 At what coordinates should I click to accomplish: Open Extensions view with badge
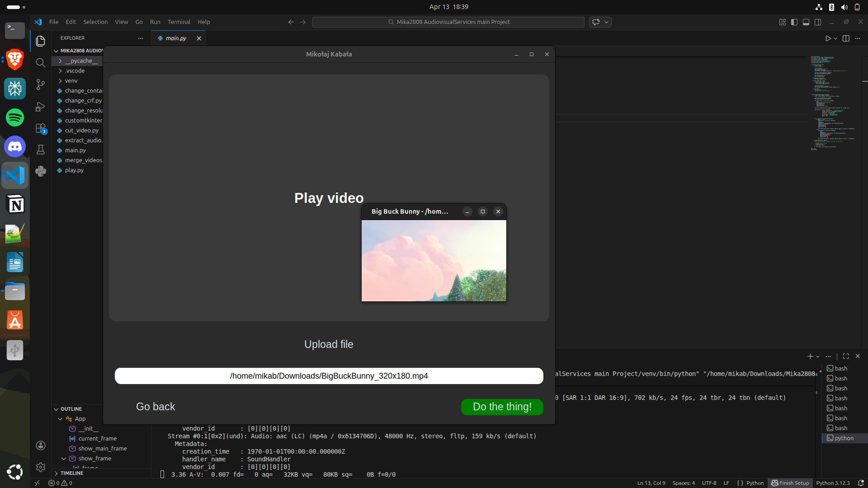pyautogui.click(x=41, y=128)
